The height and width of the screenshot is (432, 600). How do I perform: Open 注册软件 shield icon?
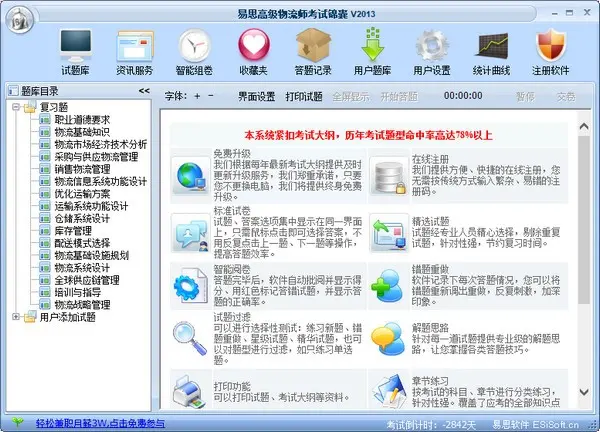point(551,45)
